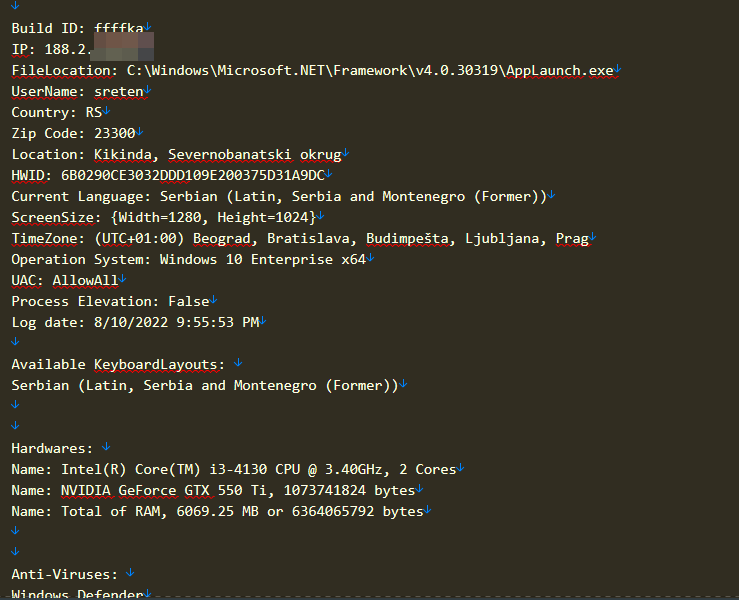Click the Log date timestamp
Image resolution: width=739 pixels, height=600 pixels.
click(x=176, y=322)
